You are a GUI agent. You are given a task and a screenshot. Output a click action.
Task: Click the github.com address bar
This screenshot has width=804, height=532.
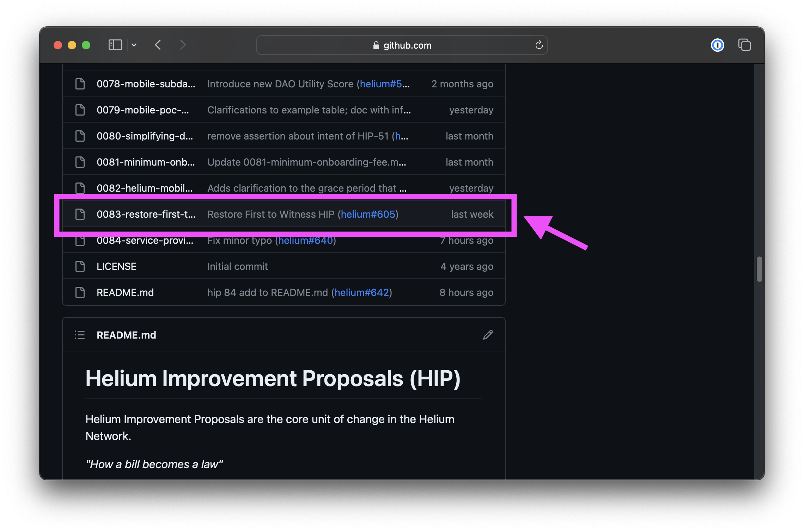pyautogui.click(x=401, y=45)
